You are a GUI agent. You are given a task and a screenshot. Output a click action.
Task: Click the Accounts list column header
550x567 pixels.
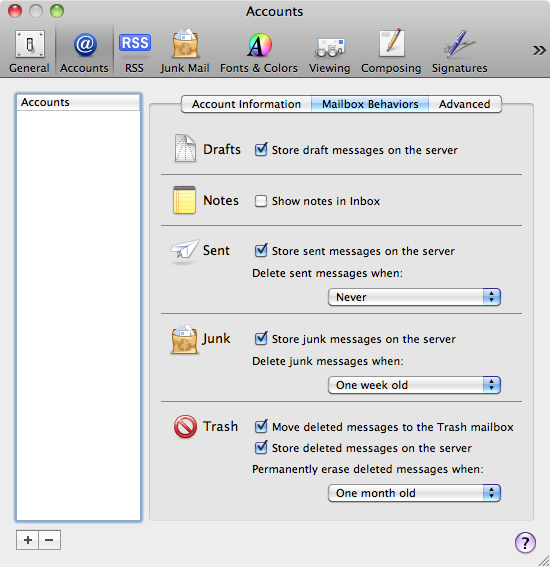[78, 102]
